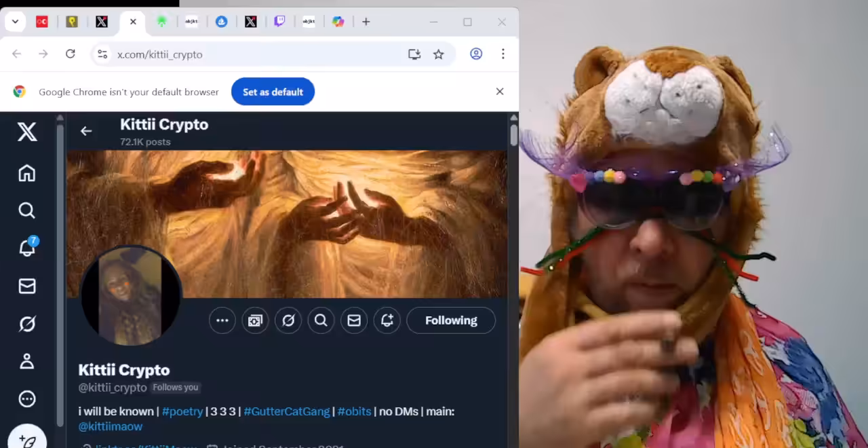Open Chrome three-dot menu
This screenshot has width=868, height=448.
(x=503, y=54)
